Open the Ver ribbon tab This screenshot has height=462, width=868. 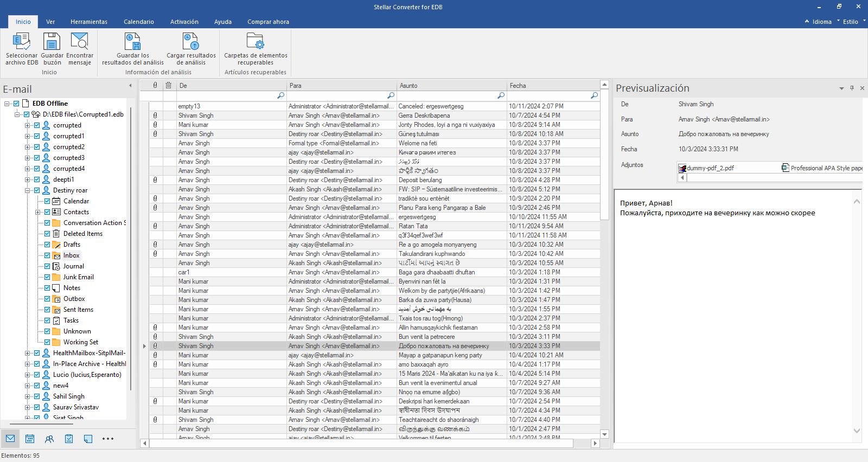coord(50,22)
